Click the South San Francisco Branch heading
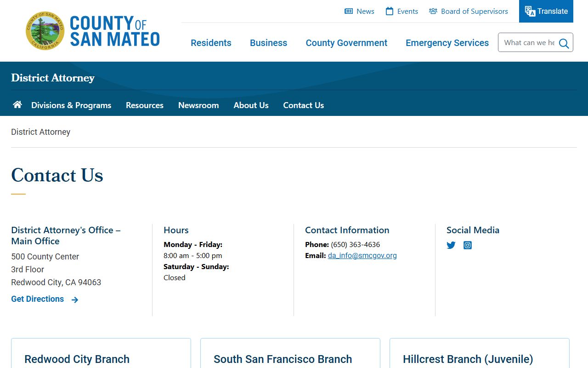Screen dimensions: 588x368 click(x=283, y=359)
